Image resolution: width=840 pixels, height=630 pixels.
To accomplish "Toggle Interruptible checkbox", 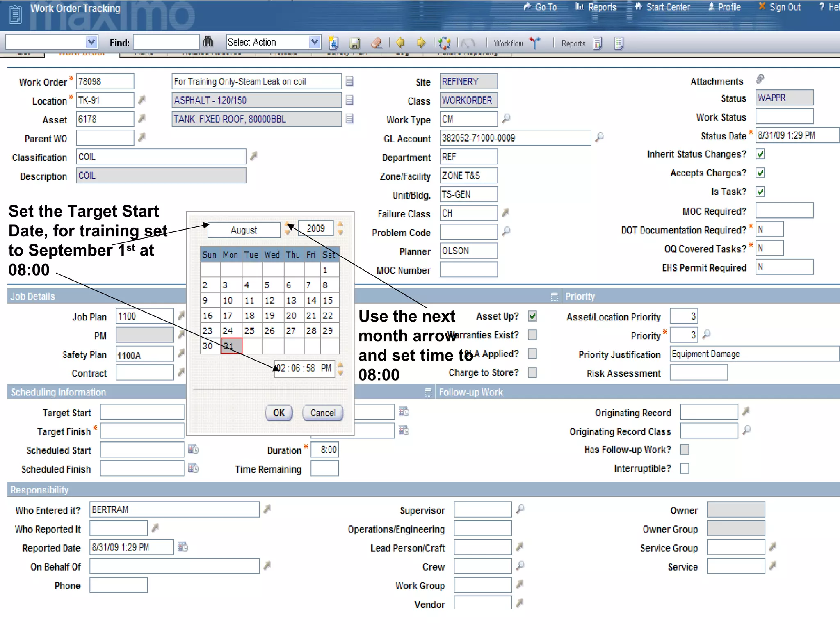I will [x=685, y=469].
